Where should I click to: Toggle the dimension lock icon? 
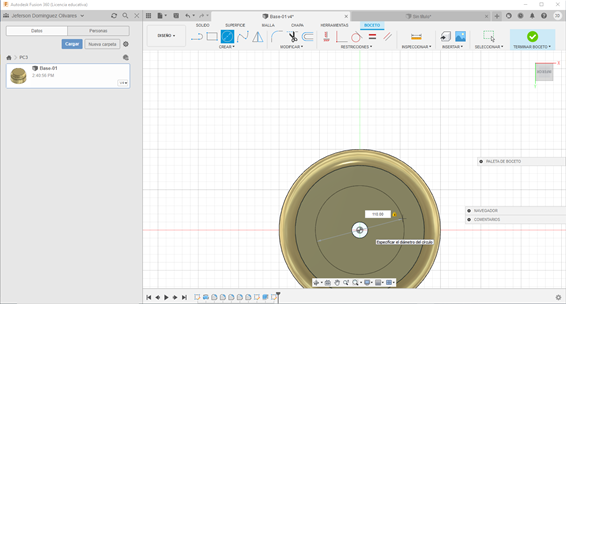(x=394, y=215)
